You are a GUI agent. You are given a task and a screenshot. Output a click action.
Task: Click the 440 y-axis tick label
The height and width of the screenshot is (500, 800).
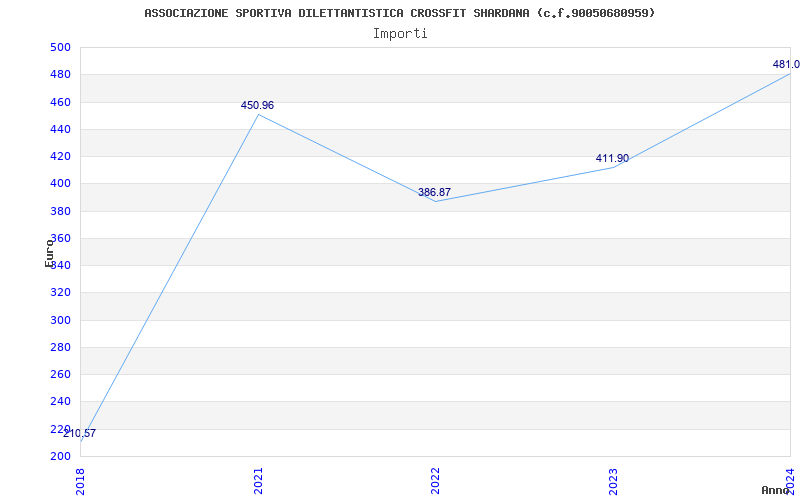pyautogui.click(x=60, y=130)
